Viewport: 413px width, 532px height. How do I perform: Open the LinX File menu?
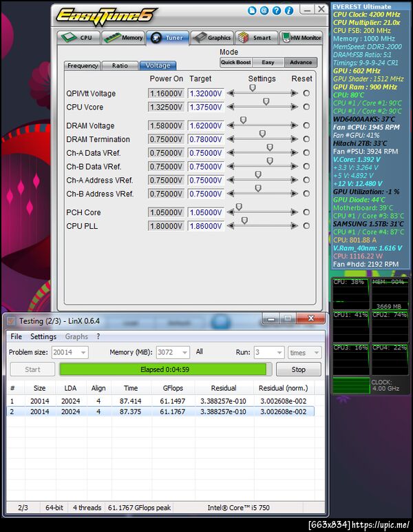point(17,336)
